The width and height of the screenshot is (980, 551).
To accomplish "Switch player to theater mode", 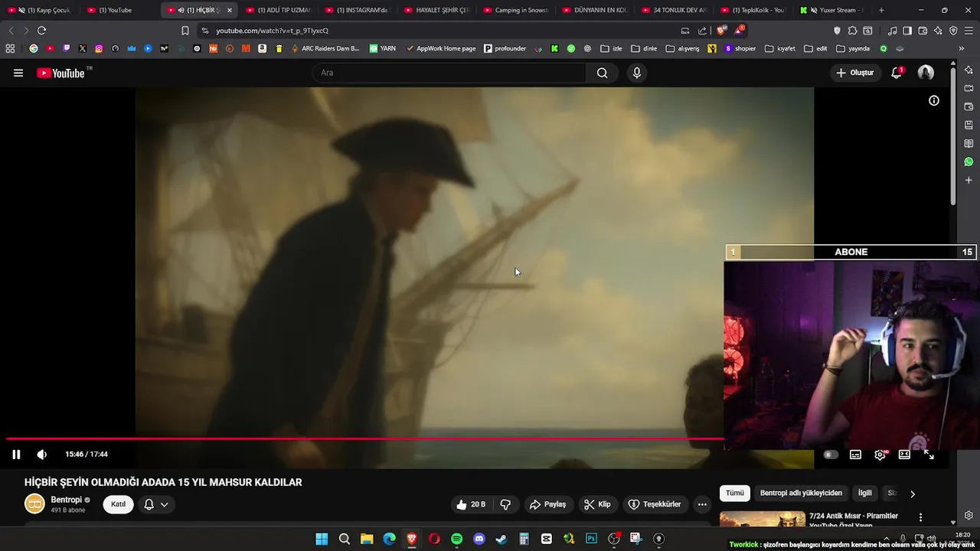I will pos(904,455).
